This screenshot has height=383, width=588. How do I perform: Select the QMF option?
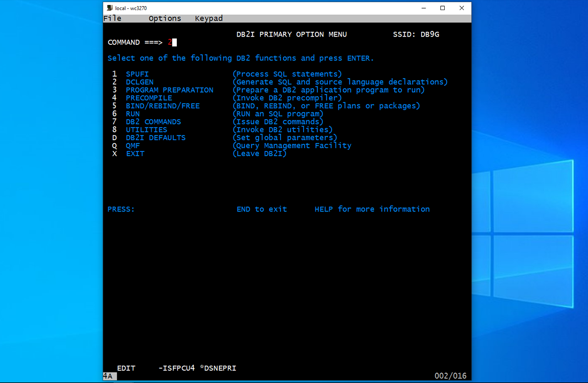(x=133, y=146)
